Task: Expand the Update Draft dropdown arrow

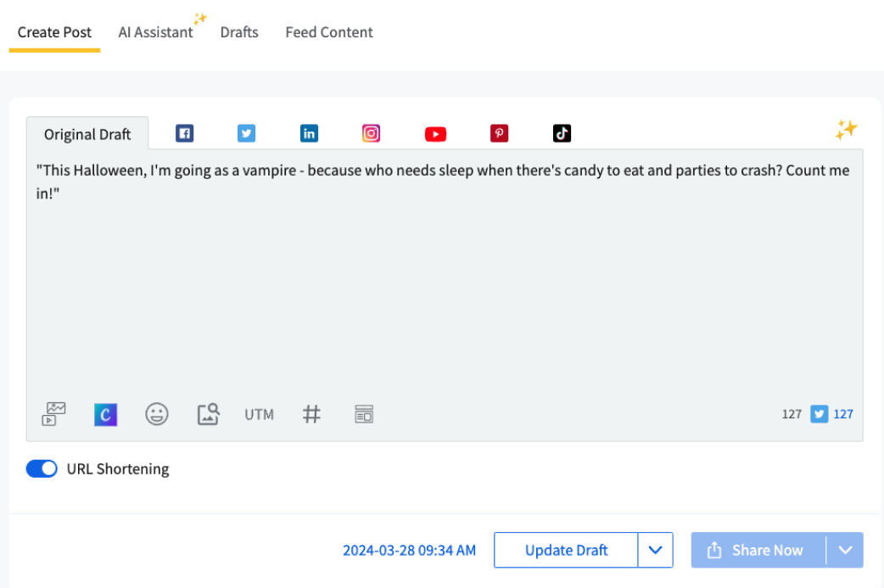Action: (x=655, y=550)
